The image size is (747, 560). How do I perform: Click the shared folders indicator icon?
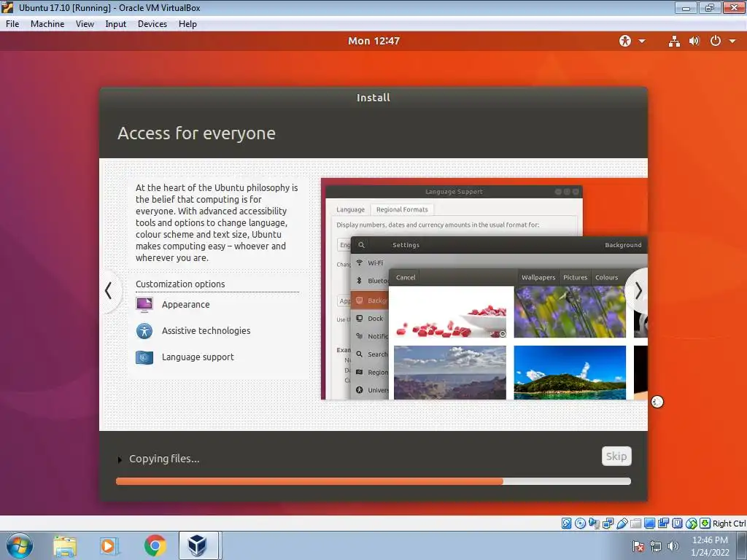(635, 524)
